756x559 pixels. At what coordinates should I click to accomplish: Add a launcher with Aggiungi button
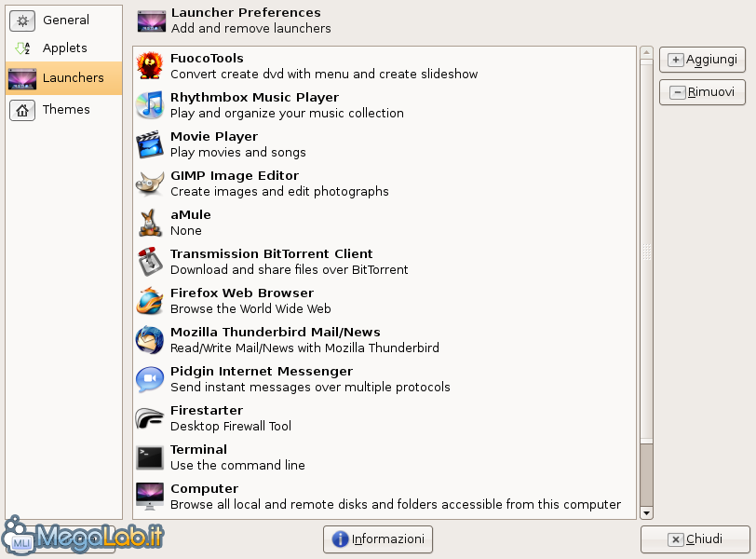[x=702, y=60]
